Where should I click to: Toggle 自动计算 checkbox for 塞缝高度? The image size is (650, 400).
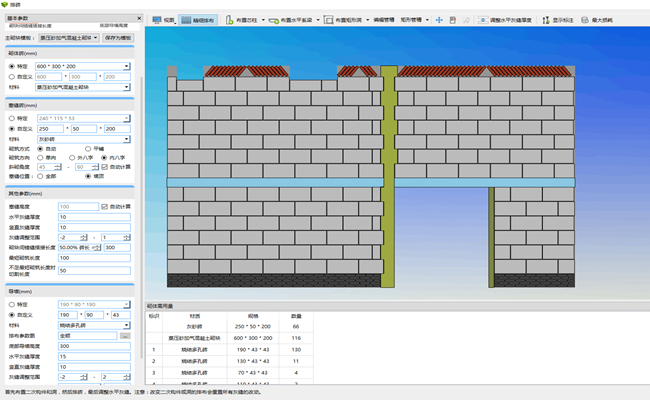pyautogui.click(x=105, y=206)
